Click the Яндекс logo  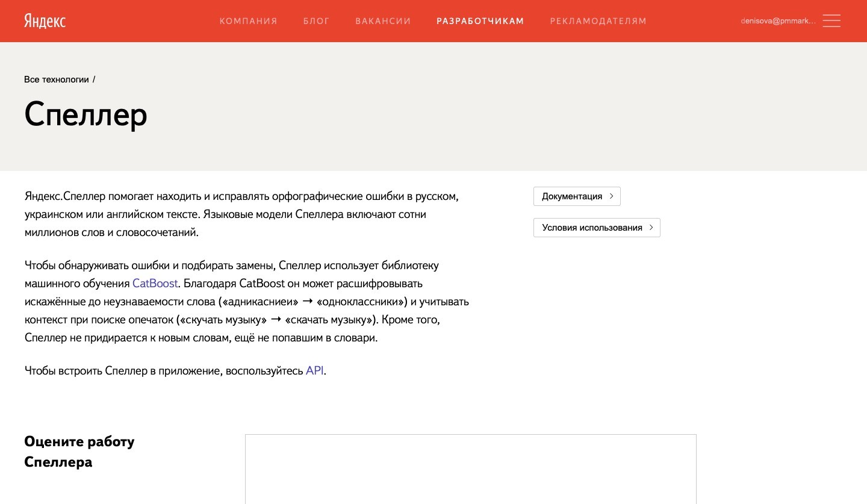pos(45,21)
